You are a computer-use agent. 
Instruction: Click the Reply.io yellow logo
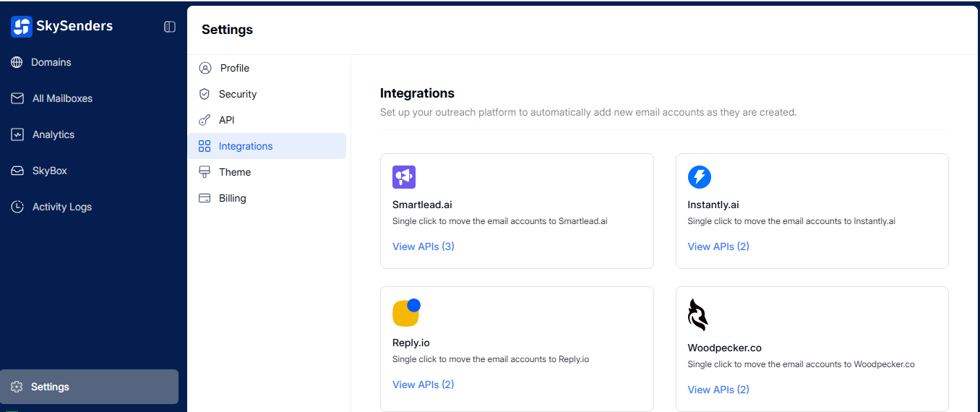[406, 312]
